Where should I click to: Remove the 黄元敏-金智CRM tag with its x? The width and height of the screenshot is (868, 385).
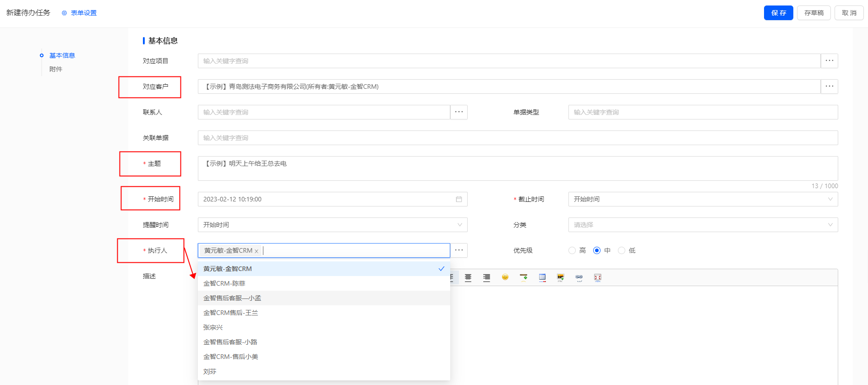pos(257,251)
